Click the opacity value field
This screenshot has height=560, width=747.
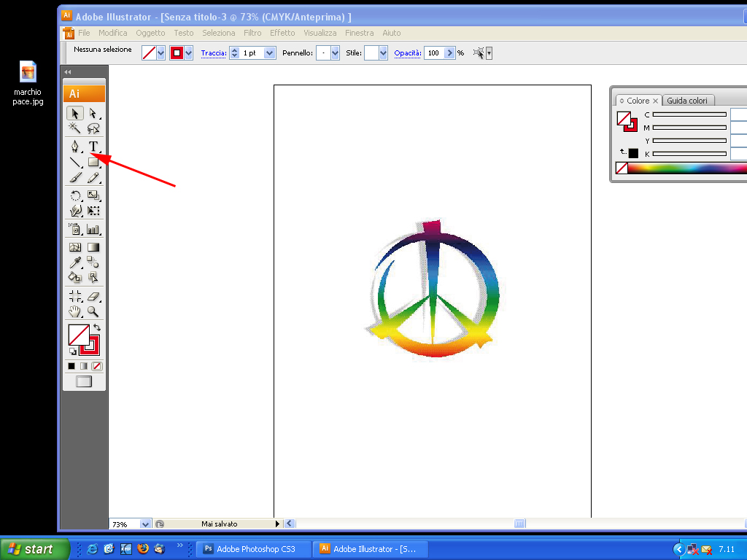coord(435,52)
